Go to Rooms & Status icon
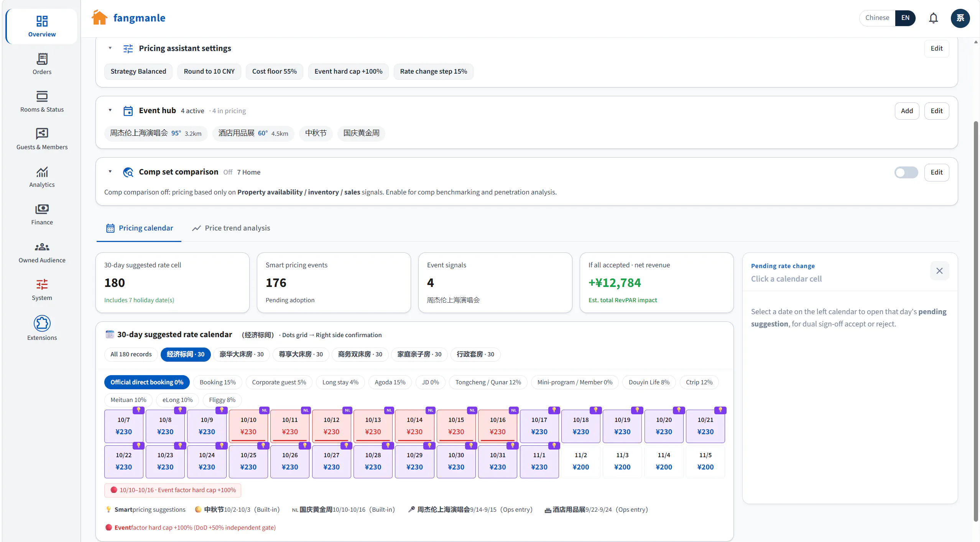980x542 pixels. tap(42, 96)
